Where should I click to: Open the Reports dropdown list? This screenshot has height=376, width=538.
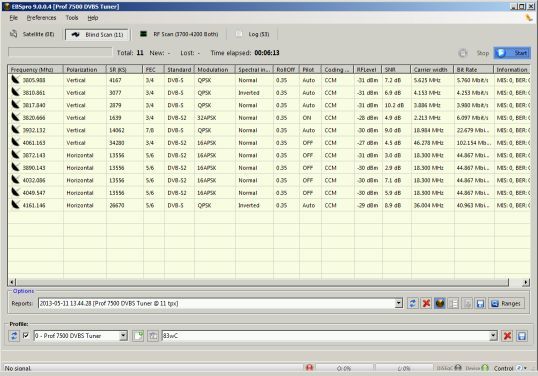pos(399,303)
